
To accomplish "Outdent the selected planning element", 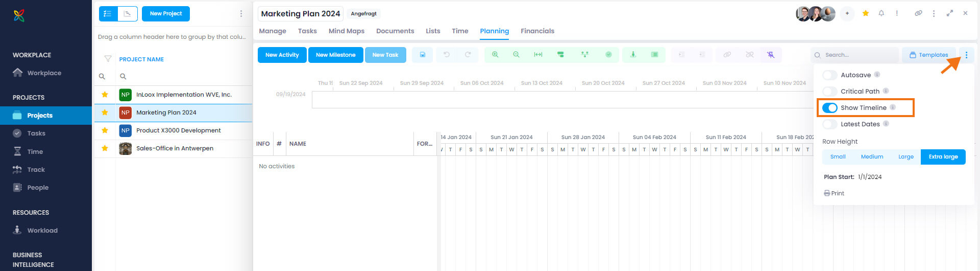I will point(702,55).
